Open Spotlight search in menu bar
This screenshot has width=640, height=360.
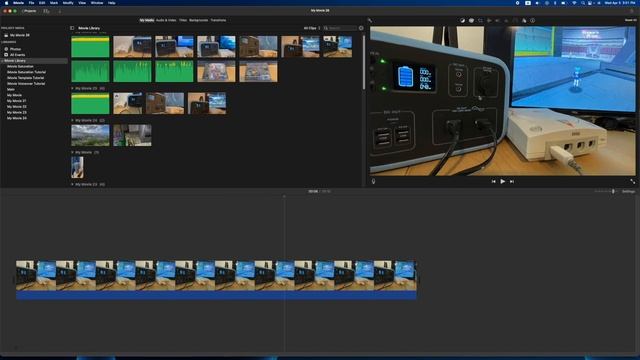(x=583, y=3)
